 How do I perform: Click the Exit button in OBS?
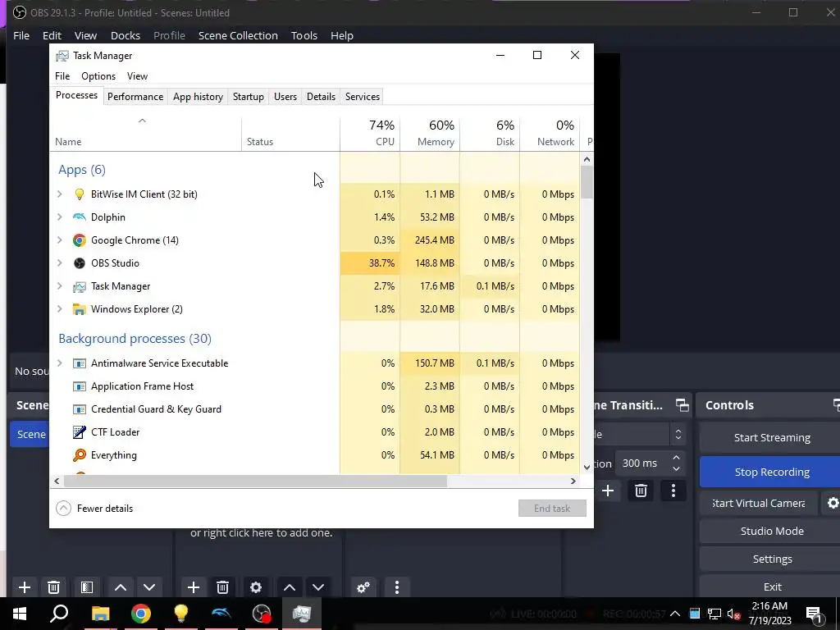point(771,587)
